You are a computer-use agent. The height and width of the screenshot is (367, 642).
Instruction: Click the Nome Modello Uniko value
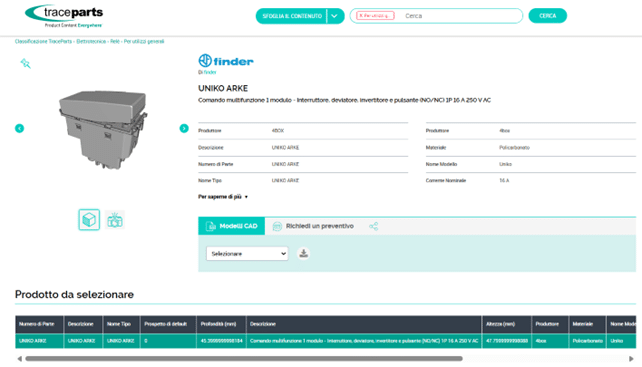505,164
